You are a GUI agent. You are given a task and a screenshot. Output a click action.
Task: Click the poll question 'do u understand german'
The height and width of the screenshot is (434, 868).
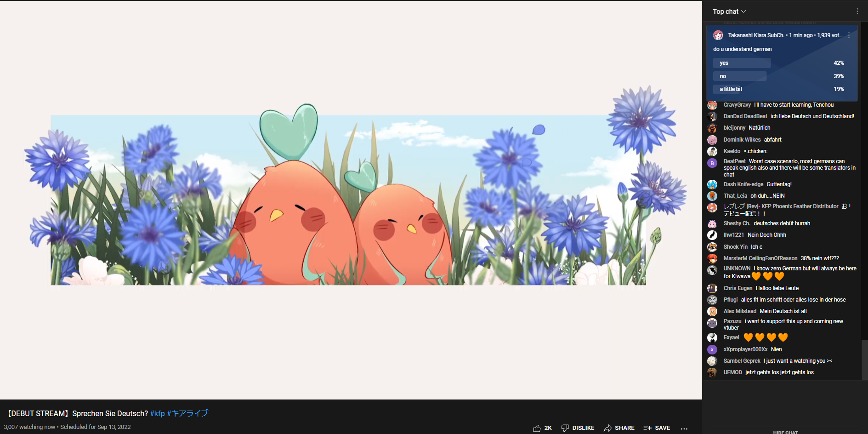[743, 49]
